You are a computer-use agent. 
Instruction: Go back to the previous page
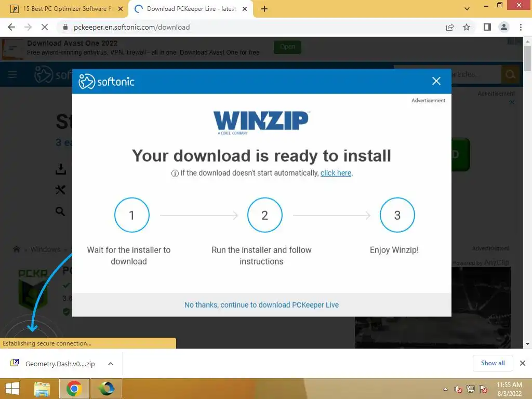coord(11,27)
